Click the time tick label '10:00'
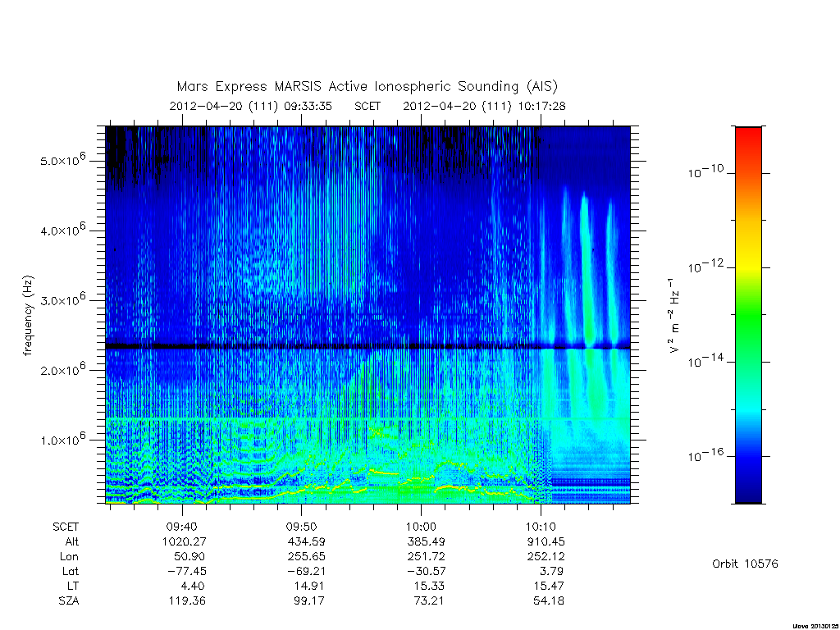 (x=421, y=527)
